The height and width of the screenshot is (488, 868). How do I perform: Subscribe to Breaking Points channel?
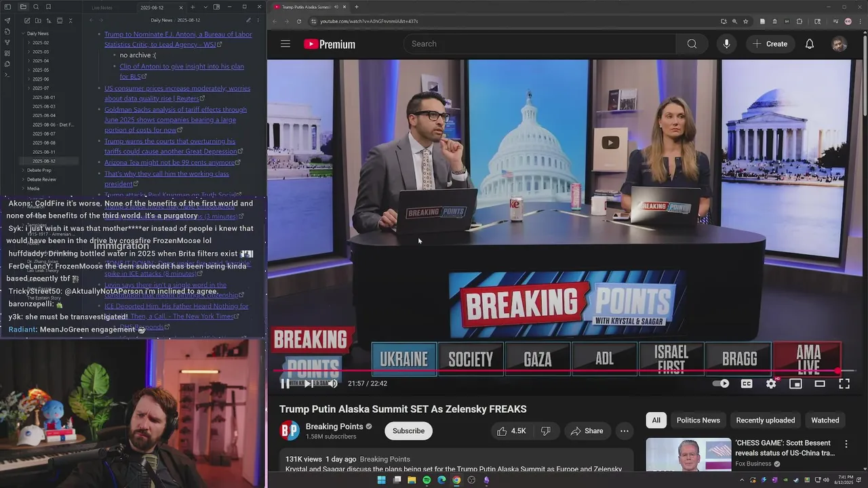click(x=408, y=431)
